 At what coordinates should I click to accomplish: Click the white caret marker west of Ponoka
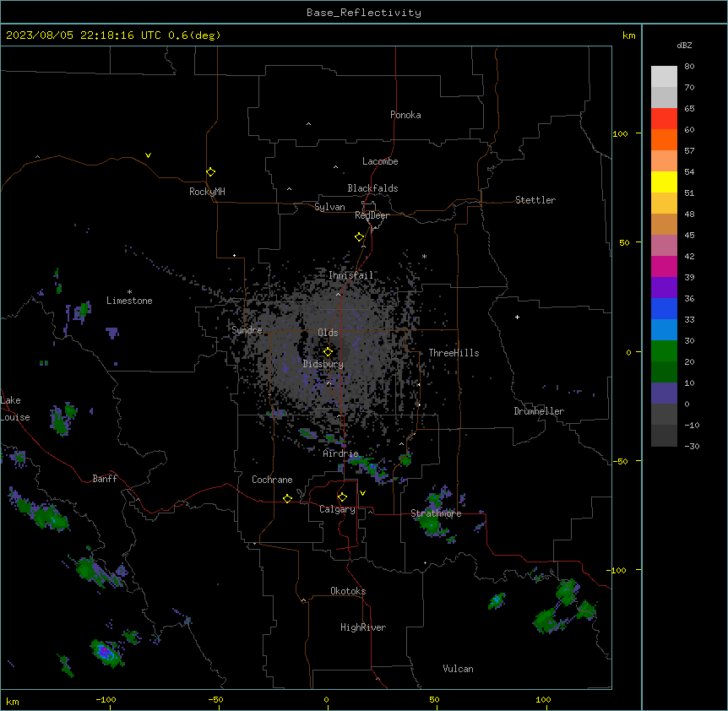[x=308, y=124]
